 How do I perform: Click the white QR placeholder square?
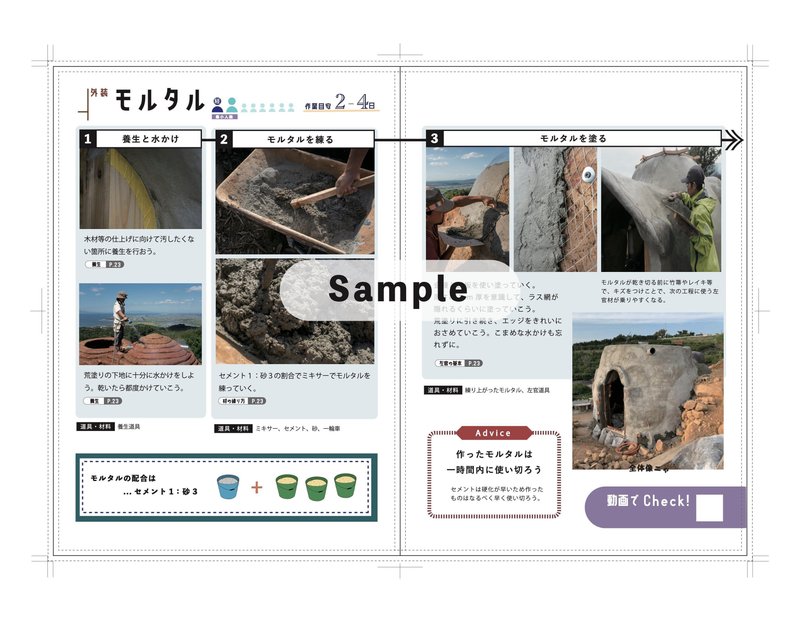[x=709, y=508]
